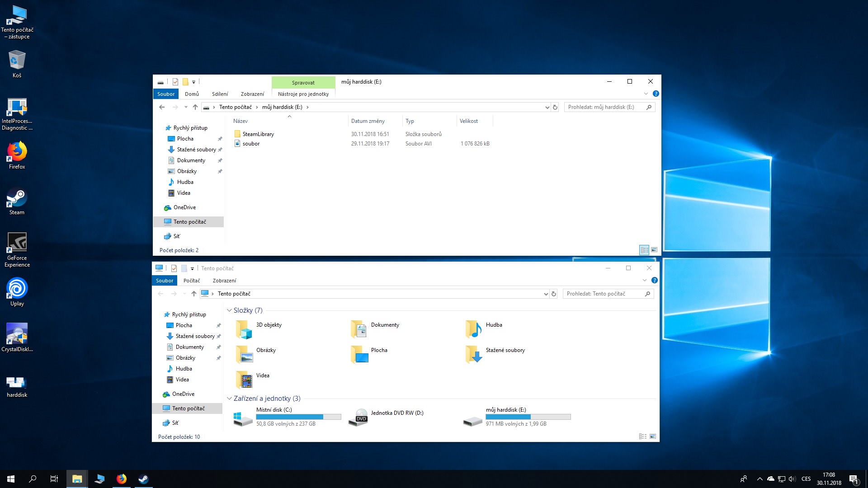The height and width of the screenshot is (488, 868).
Task: Sort files by Datum změny column
Action: [368, 121]
